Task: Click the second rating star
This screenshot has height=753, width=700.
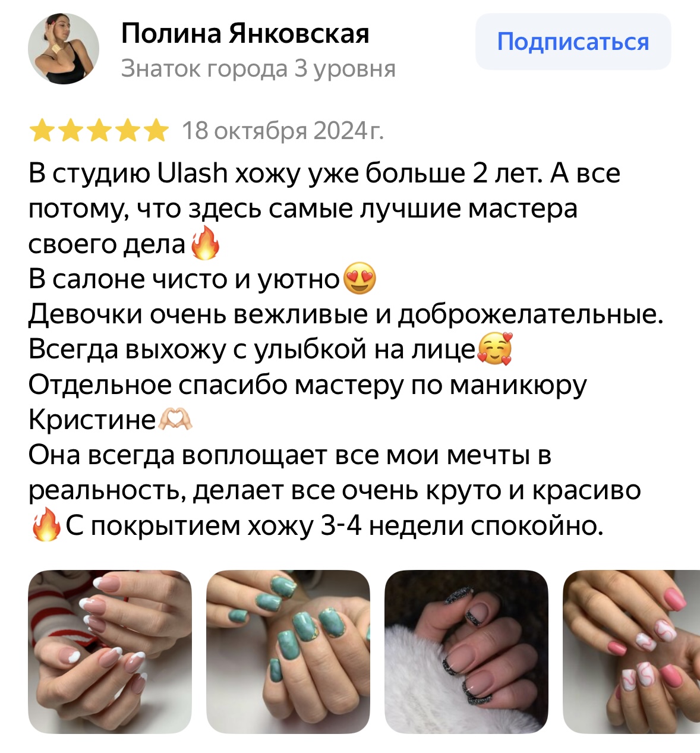Action: click(70, 131)
